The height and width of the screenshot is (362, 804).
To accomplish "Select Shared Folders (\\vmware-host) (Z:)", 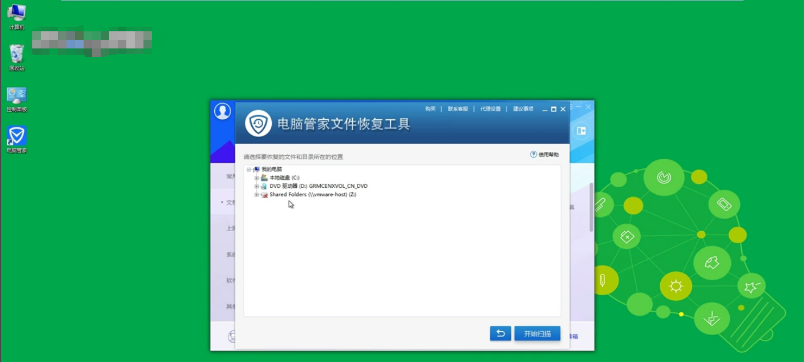I will 313,195.
